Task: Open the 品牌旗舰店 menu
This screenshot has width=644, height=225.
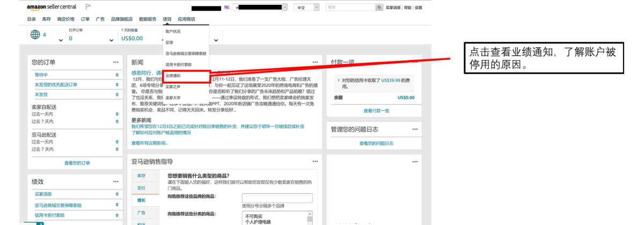Action: point(122,19)
